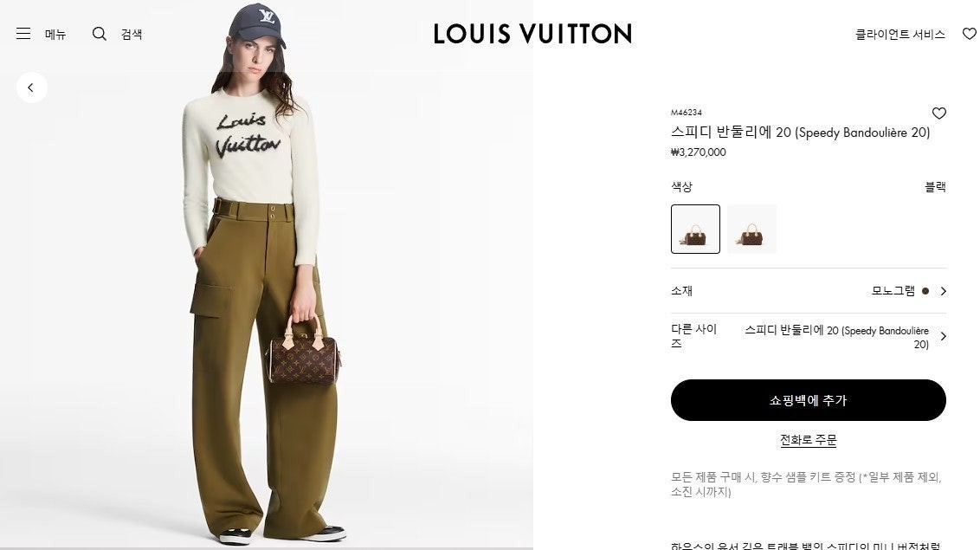Viewport: 980px width, 550px height.
Task: Click 쇼핑백에 추가 add to bag button
Action: [808, 400]
